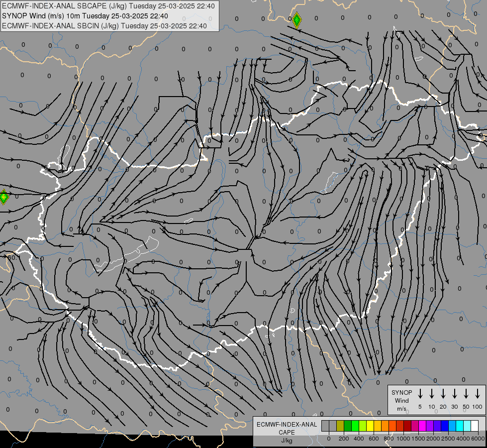Click the '1500' tick label in CAPE legend
487x448 pixels.
pos(418,439)
